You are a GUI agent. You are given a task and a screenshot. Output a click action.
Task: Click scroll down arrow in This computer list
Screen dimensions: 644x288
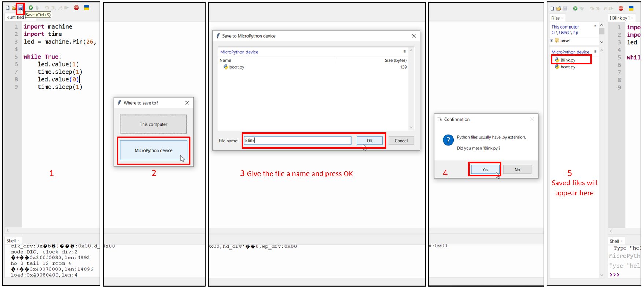tap(601, 42)
